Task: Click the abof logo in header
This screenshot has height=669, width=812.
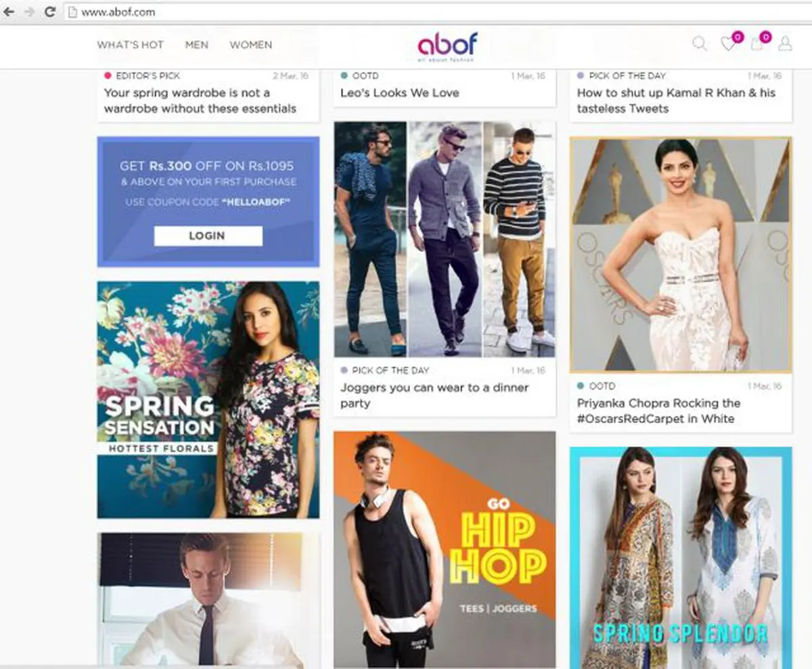Action: click(447, 47)
